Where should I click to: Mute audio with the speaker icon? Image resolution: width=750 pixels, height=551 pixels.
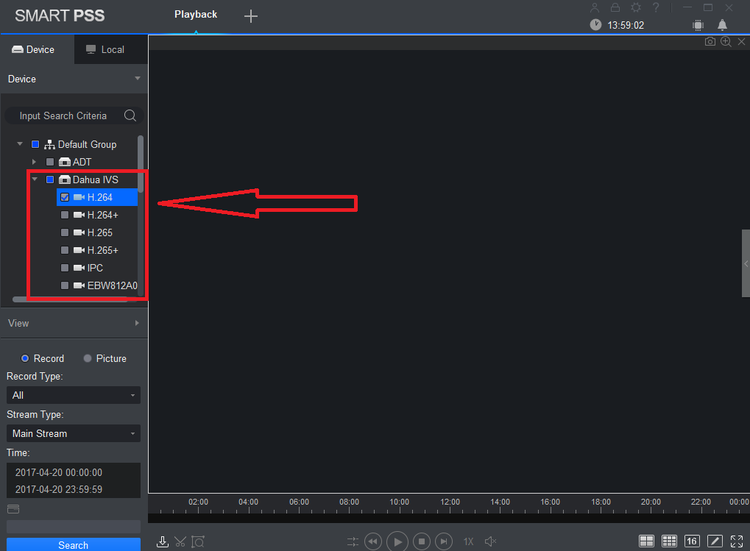(x=490, y=541)
